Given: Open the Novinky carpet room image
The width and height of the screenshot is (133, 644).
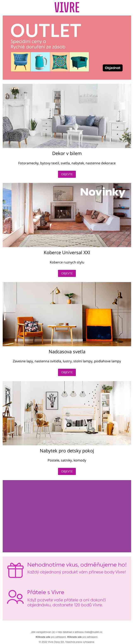Looking at the screenshot, I should click(67, 215).
